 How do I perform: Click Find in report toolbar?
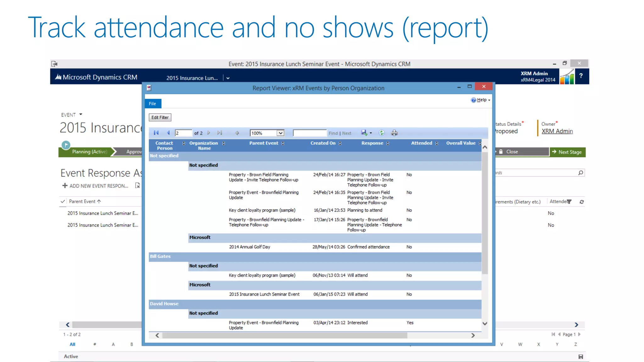333,133
